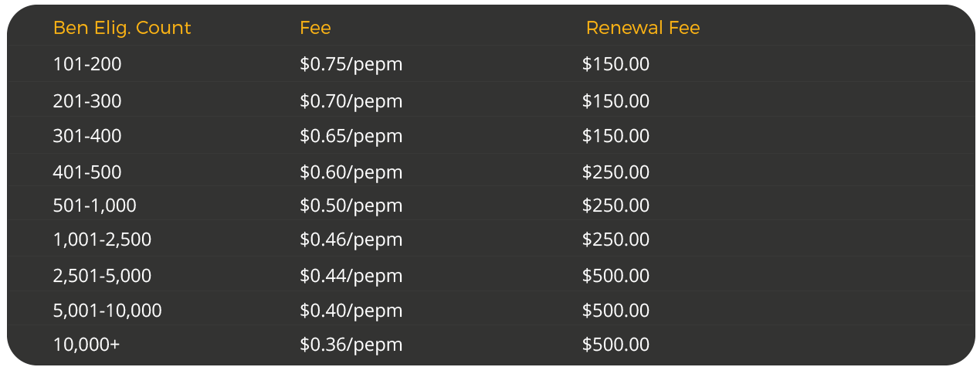
Task: Select the 301-400 count cell
Action: [87, 136]
